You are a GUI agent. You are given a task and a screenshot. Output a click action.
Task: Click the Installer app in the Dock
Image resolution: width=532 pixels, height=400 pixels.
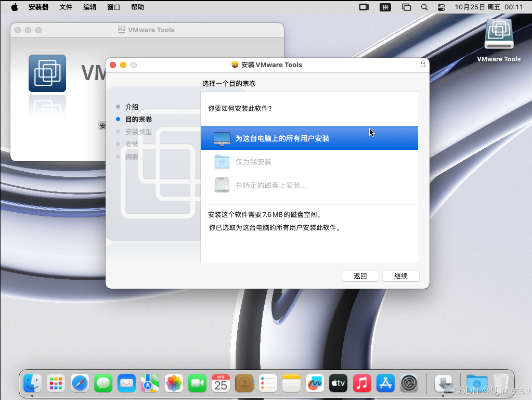click(443, 383)
